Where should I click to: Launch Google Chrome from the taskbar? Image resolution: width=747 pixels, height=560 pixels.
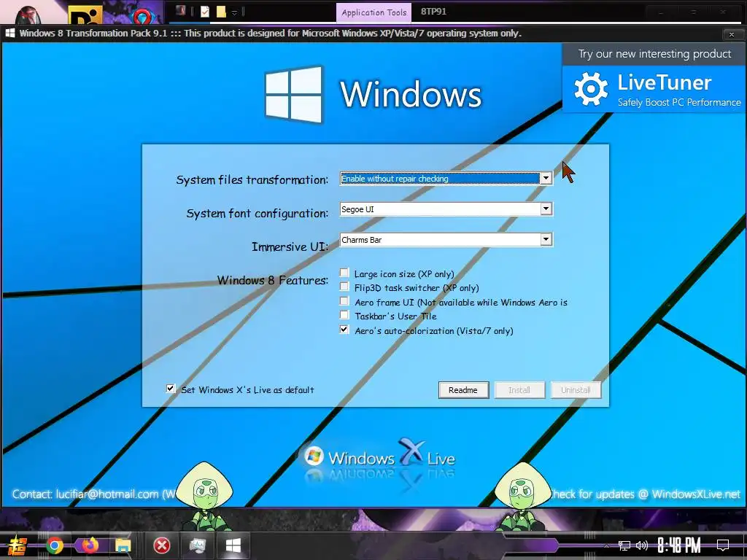point(55,545)
